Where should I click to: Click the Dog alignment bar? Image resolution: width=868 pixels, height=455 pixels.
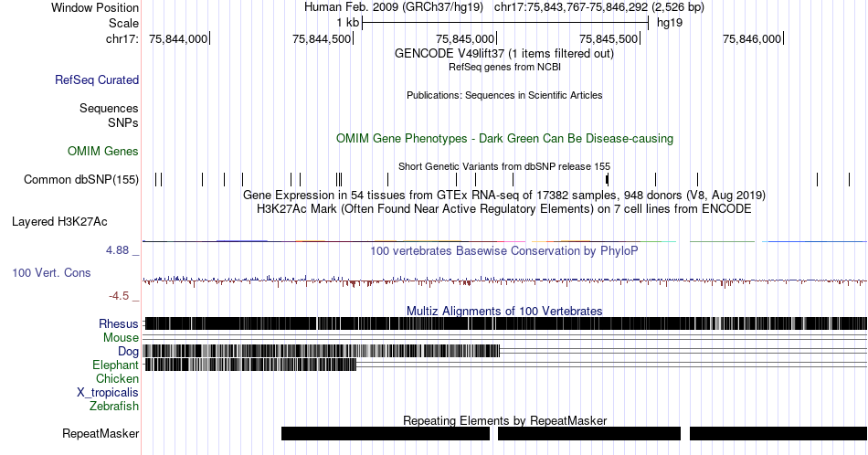click(321, 351)
